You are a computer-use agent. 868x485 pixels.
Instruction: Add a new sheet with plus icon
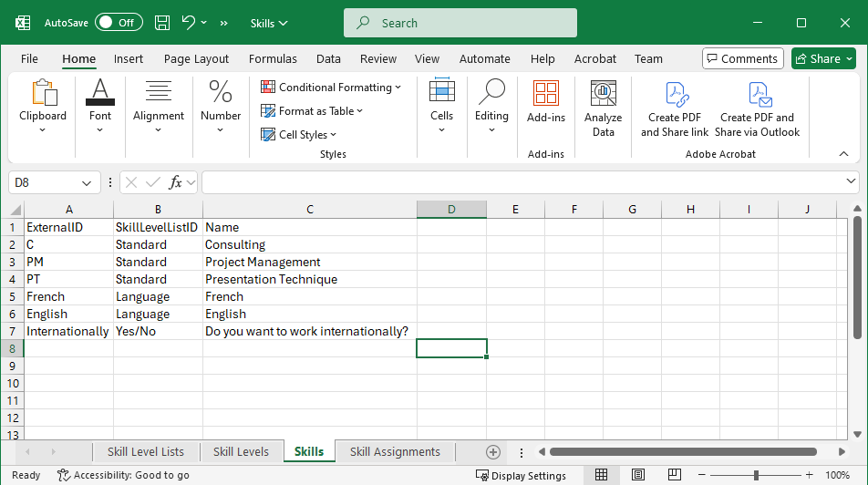tap(493, 451)
